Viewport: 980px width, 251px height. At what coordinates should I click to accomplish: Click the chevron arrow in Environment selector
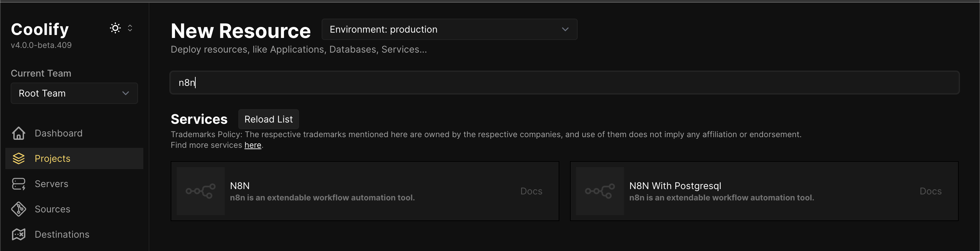pos(565,29)
